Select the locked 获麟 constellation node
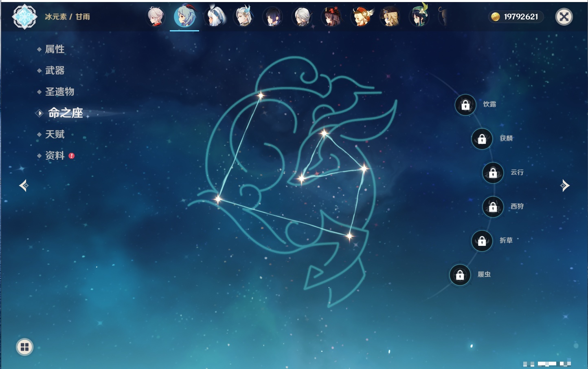This screenshot has height=369, width=588. pyautogui.click(x=482, y=139)
